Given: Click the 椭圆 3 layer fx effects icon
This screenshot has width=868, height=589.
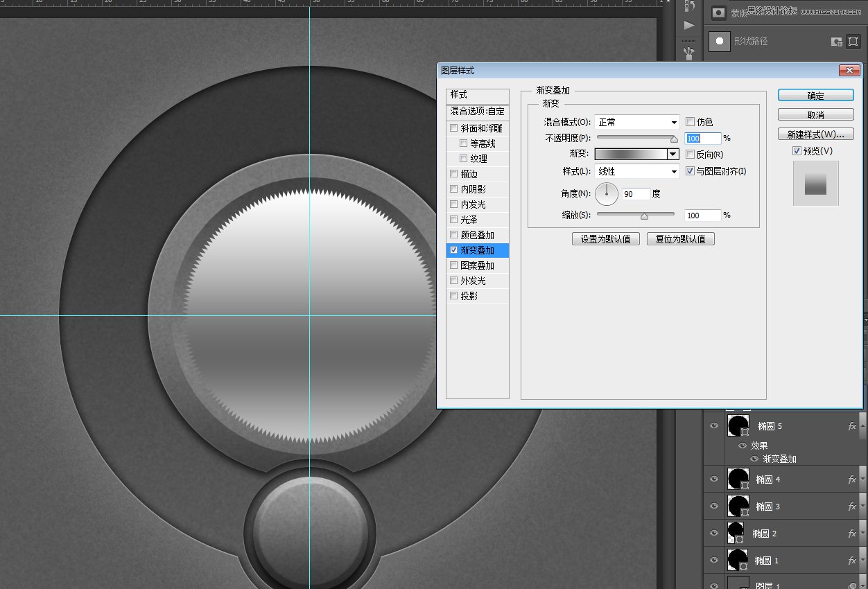Looking at the screenshot, I should 852,507.
